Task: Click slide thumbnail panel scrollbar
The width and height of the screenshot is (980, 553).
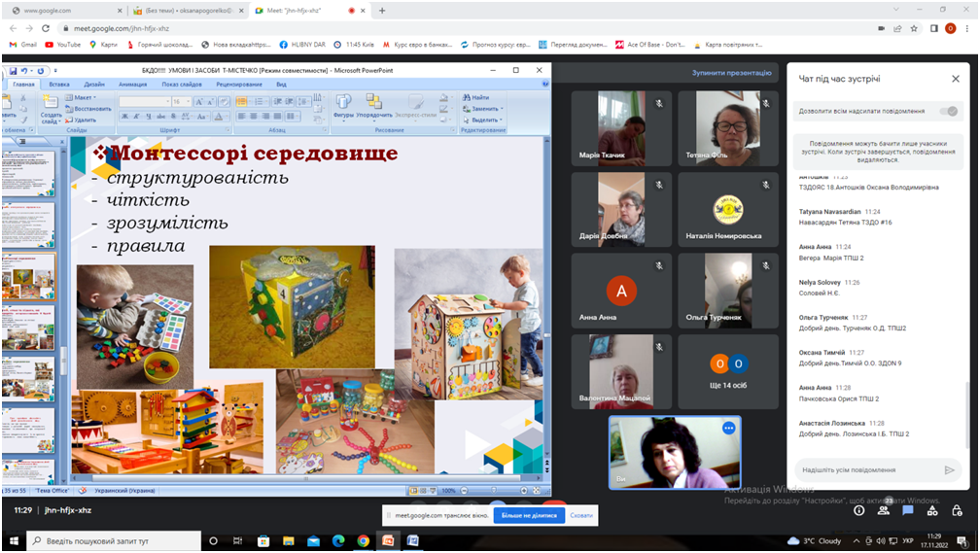Action: click(x=62, y=360)
